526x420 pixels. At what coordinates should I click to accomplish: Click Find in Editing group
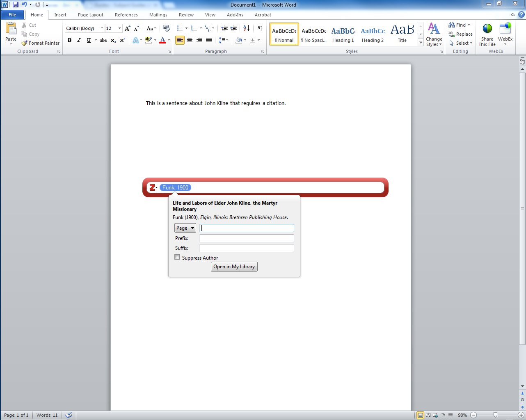tap(460, 25)
